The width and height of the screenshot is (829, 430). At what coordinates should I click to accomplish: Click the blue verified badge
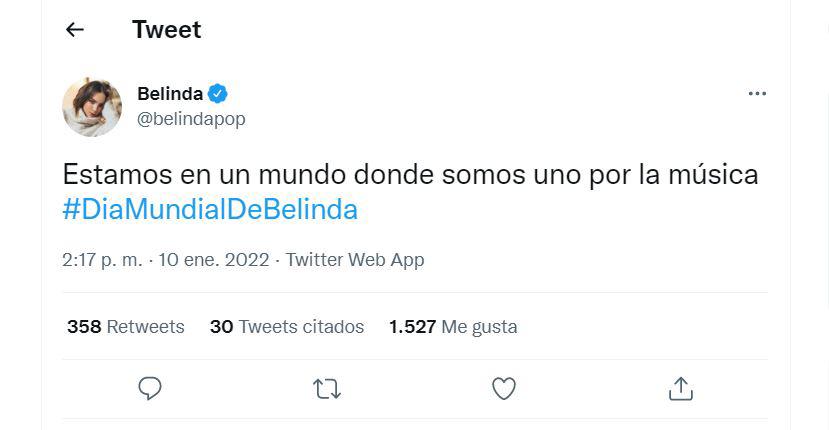(218, 94)
